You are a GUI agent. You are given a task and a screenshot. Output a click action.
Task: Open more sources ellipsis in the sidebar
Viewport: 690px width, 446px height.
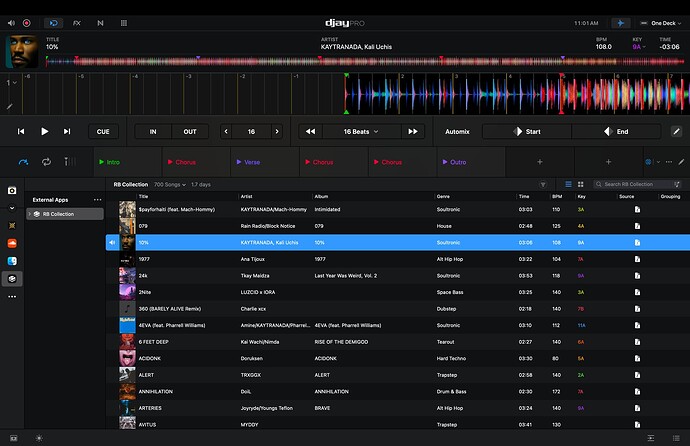point(12,296)
